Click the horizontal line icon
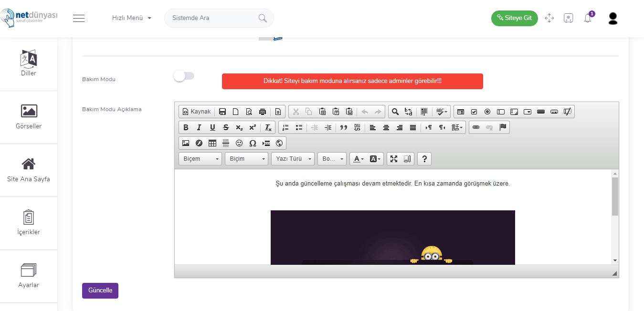The width and height of the screenshot is (644, 311). (226, 143)
